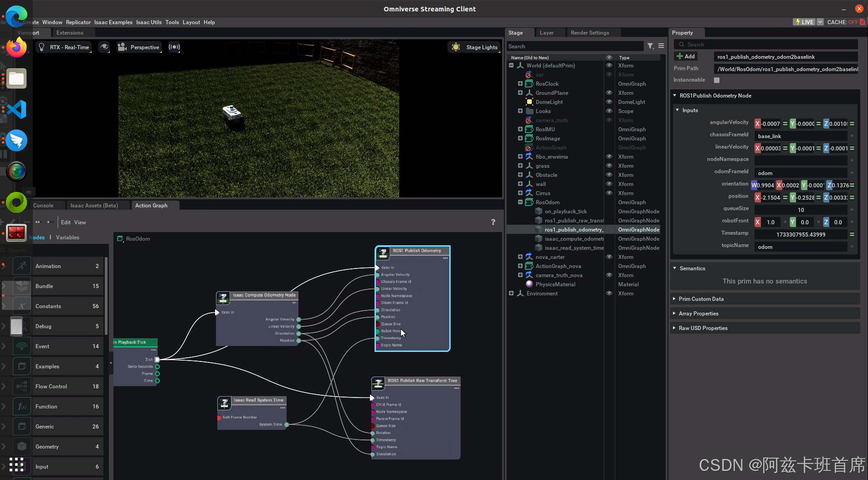The width and height of the screenshot is (868, 480).
Task: Open the viewport eye display options
Action: pyautogui.click(x=104, y=47)
